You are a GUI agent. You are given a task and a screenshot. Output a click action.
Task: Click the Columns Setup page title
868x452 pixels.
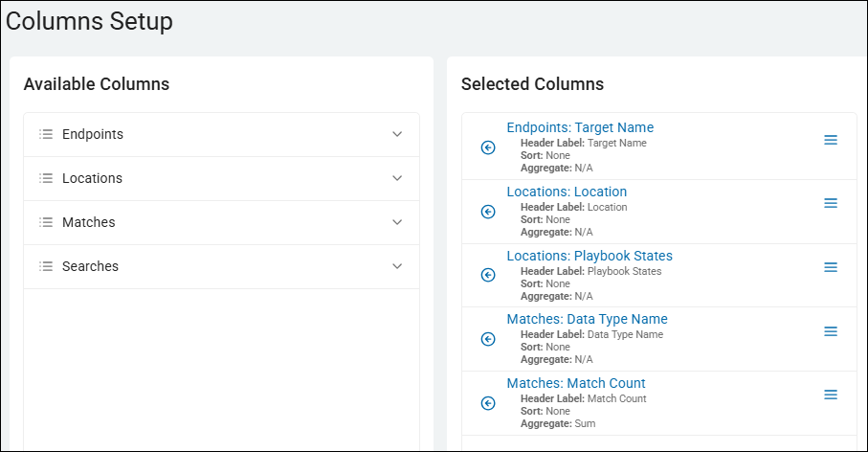coord(89,22)
